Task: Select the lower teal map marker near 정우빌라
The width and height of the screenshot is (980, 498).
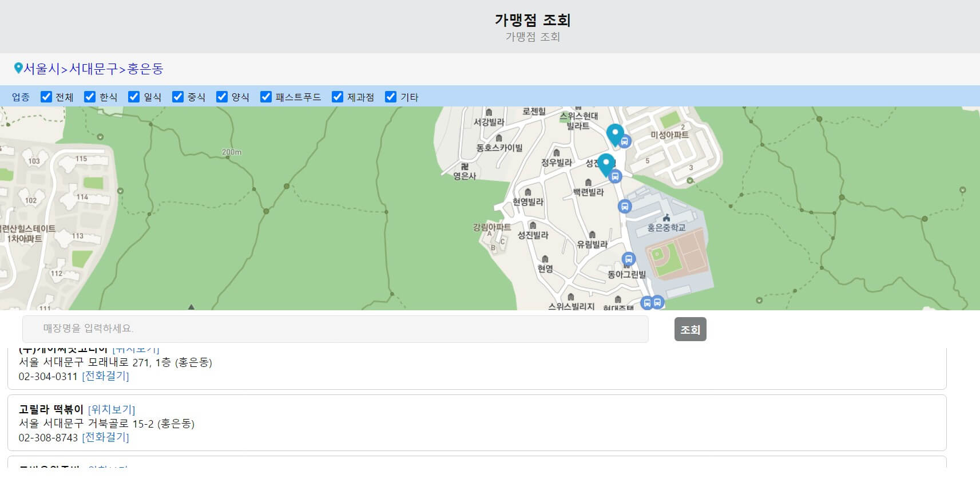Action: coord(606,165)
